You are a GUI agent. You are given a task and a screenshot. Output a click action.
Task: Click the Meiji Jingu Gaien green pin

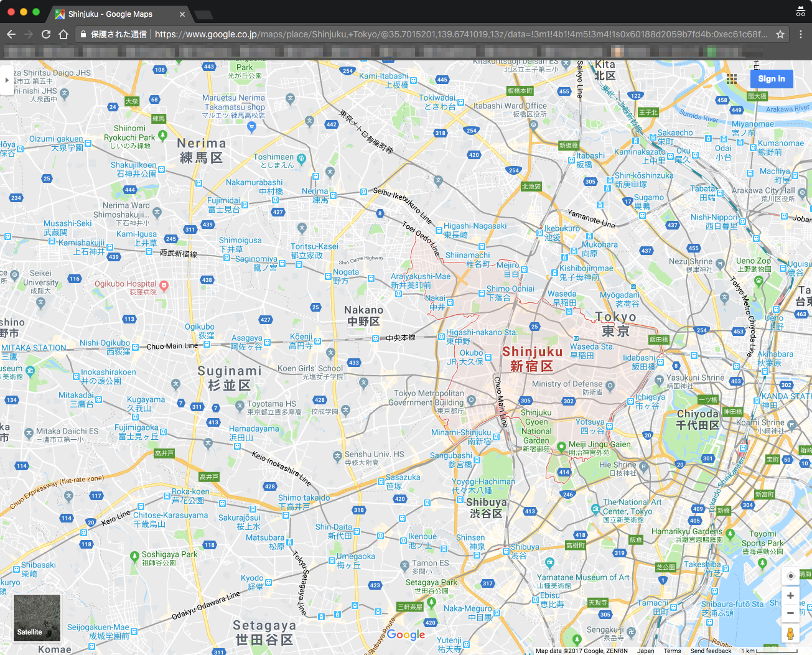(561, 447)
